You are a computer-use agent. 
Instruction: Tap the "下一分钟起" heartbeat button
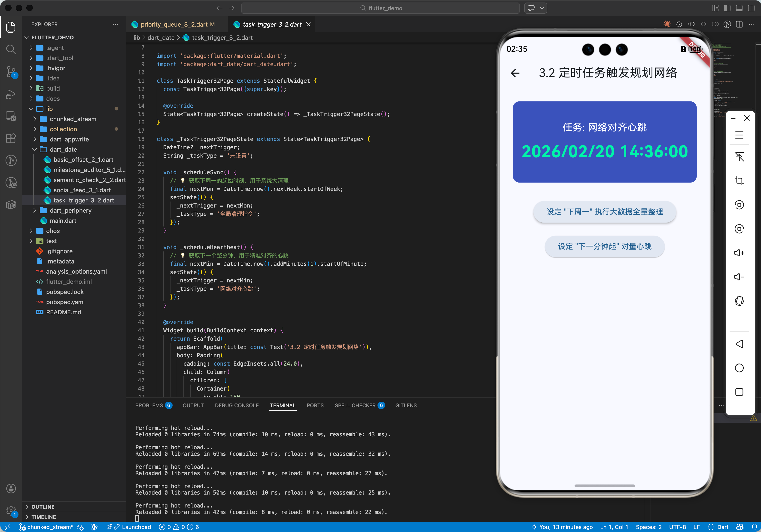pos(604,247)
